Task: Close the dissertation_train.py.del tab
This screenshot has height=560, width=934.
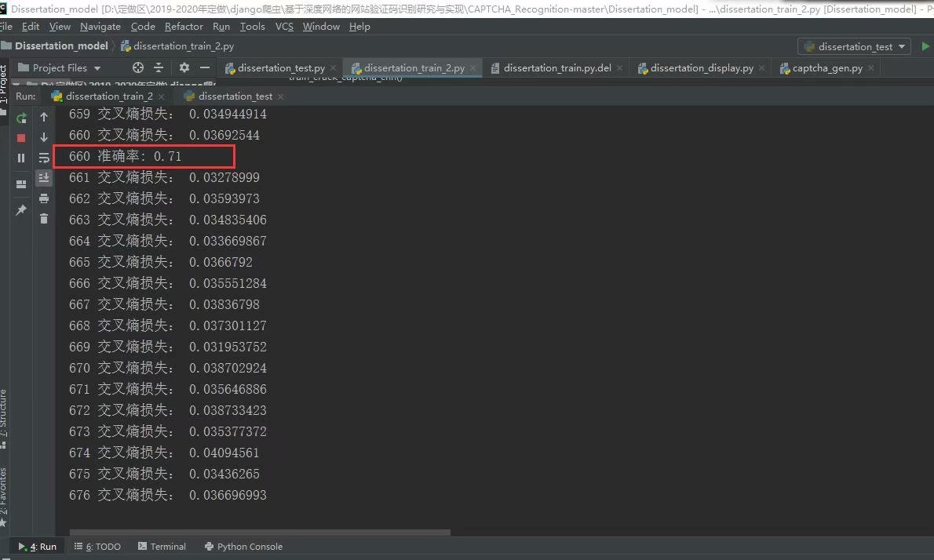Action: pos(619,67)
